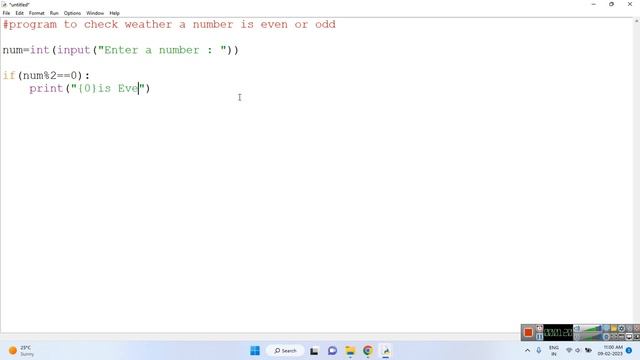Viewport: 640px width, 360px height.
Task: Click the recorder yellow folder icon
Action: tap(613, 329)
